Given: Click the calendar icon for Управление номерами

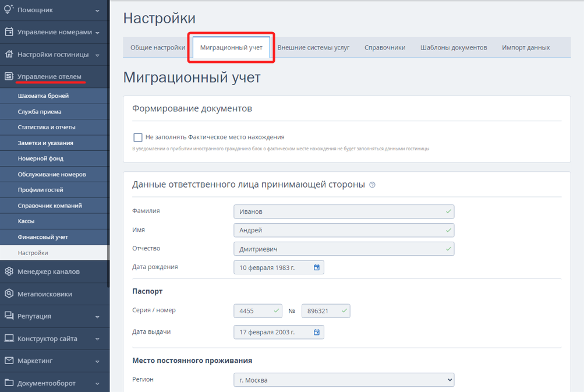Looking at the screenshot, I should (x=9, y=32).
